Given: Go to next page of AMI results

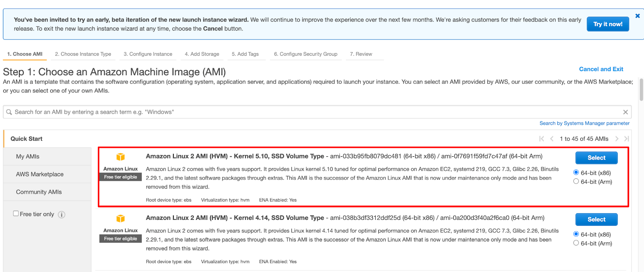Looking at the screenshot, I should pyautogui.click(x=617, y=139).
